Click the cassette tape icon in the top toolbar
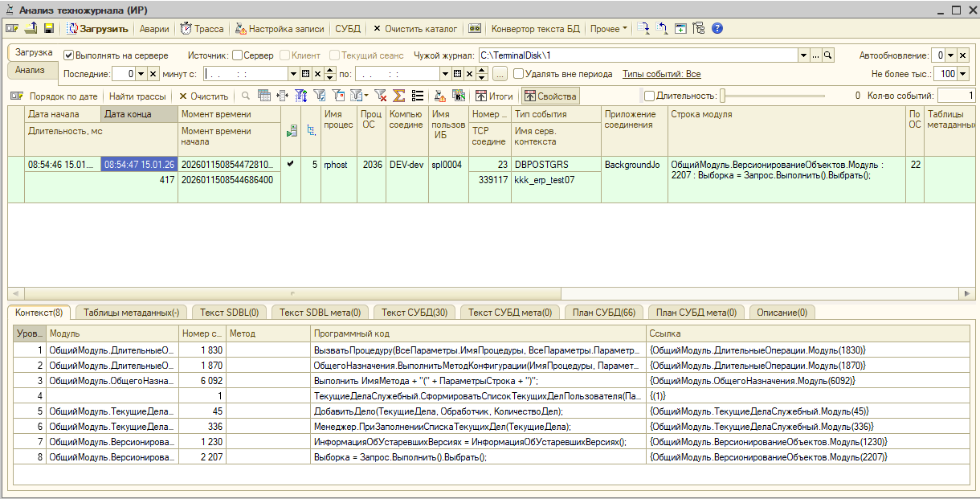The image size is (980, 499). coord(475,28)
